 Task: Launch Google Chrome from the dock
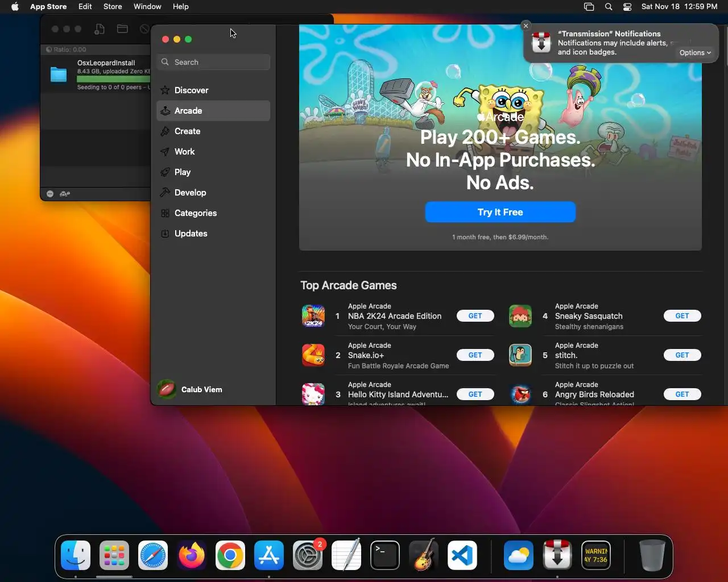pyautogui.click(x=230, y=555)
